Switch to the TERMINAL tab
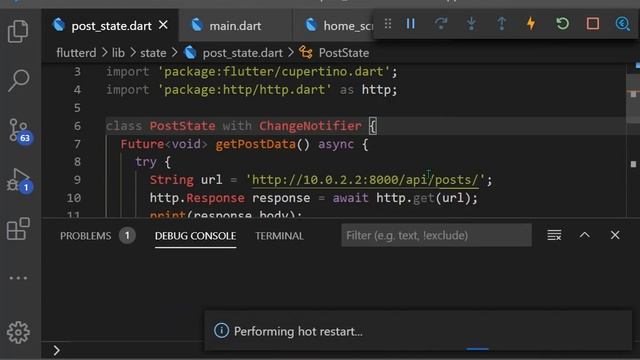The height and width of the screenshot is (360, 640). (279, 236)
